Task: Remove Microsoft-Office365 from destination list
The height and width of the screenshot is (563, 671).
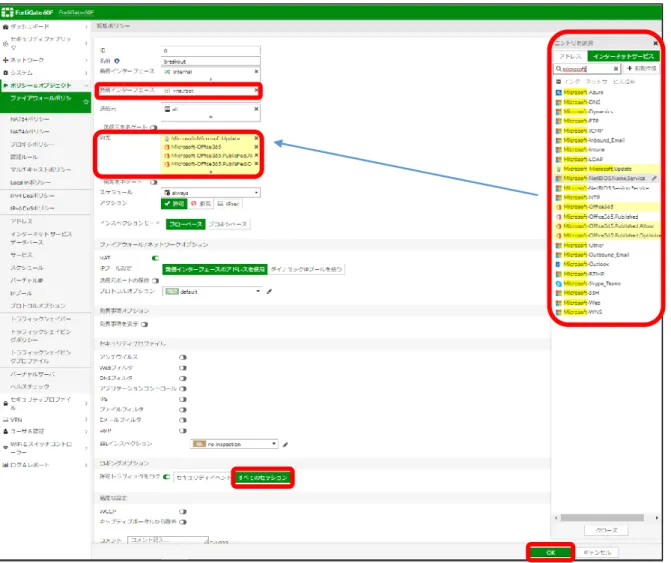Action: tap(256, 147)
